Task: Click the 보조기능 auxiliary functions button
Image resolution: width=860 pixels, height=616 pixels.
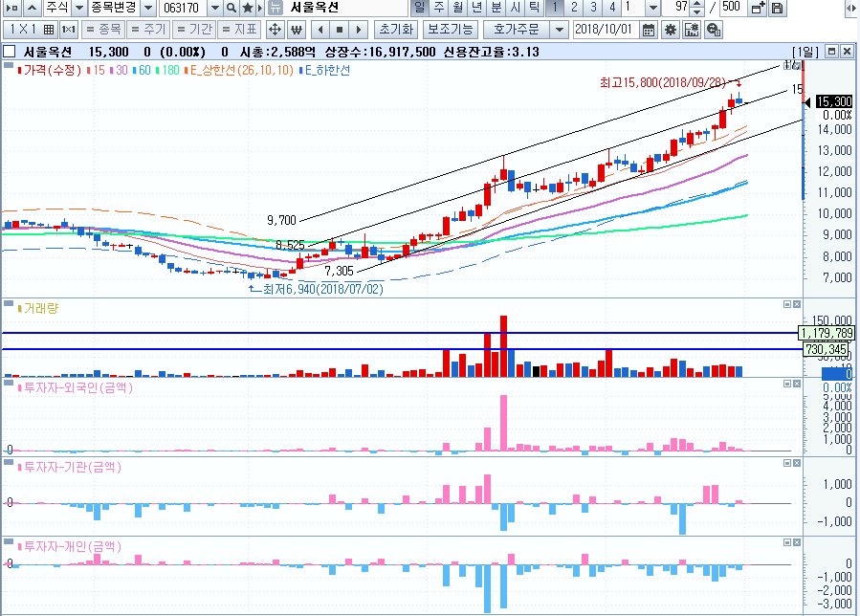Action: [451, 29]
